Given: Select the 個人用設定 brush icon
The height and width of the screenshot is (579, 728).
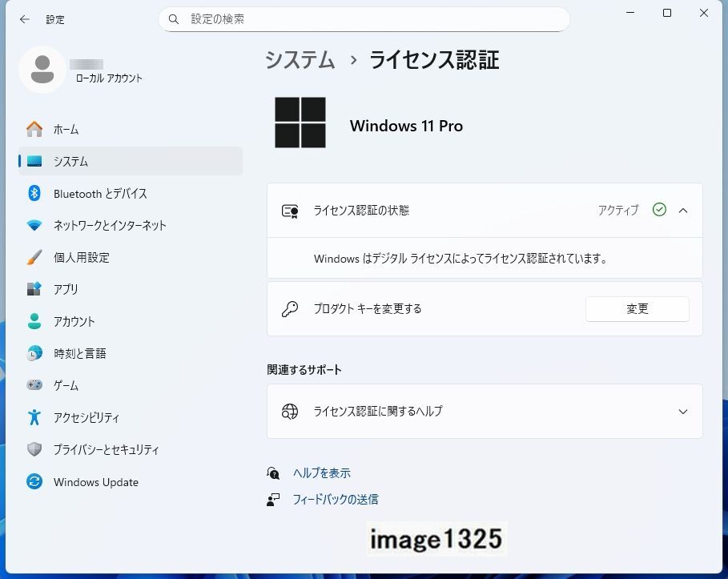Looking at the screenshot, I should coord(34,257).
